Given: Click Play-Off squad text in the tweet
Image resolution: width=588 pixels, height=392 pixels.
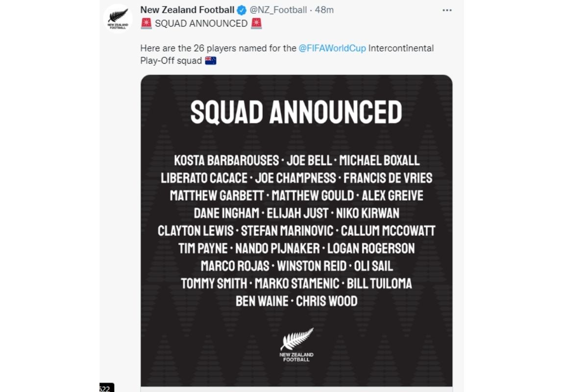Looking at the screenshot, I should pos(171,61).
